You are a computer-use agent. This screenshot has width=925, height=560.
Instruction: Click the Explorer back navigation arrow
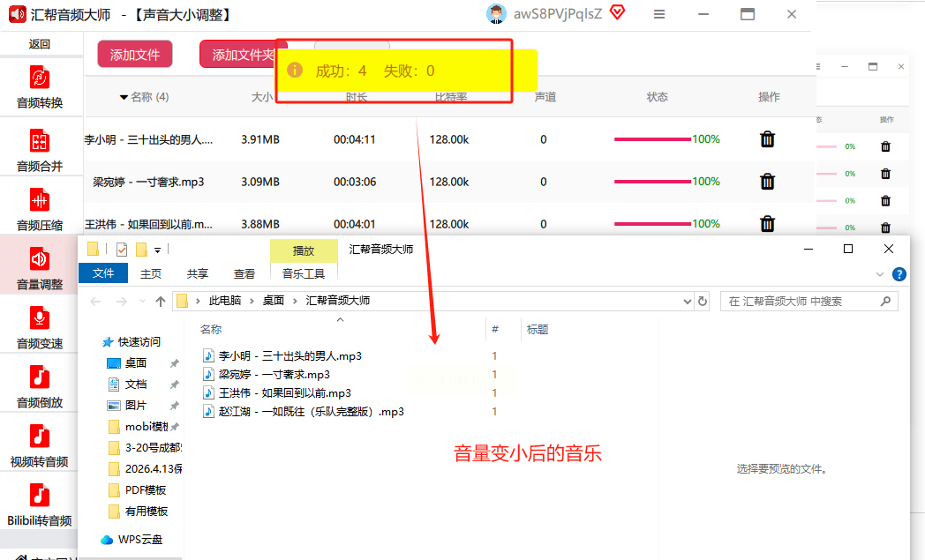point(95,302)
